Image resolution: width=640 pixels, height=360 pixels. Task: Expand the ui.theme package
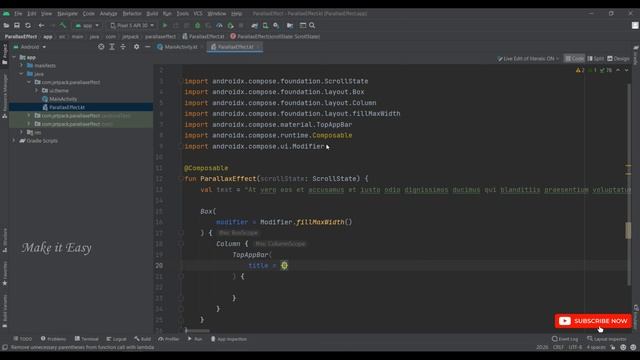37,91
